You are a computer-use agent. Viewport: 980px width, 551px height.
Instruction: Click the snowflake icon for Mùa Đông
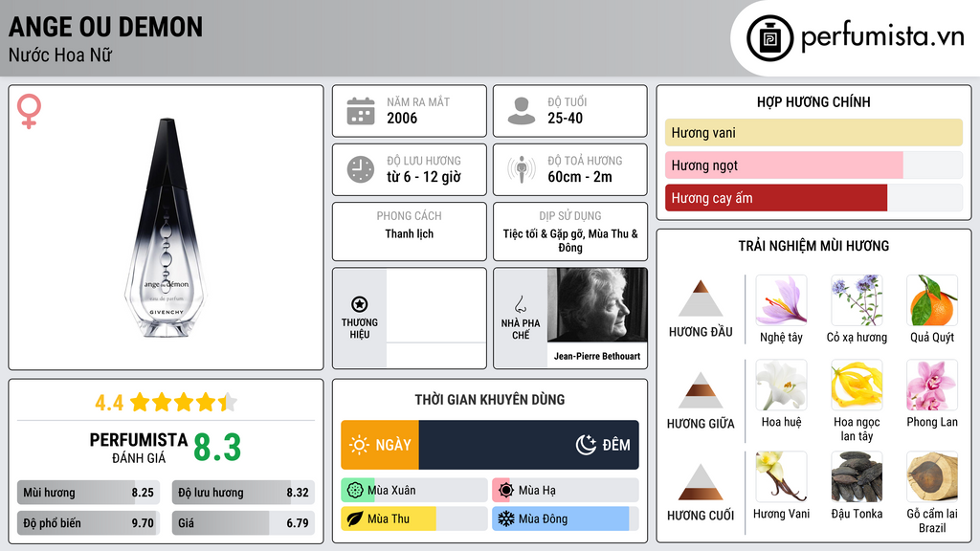[x=506, y=519]
